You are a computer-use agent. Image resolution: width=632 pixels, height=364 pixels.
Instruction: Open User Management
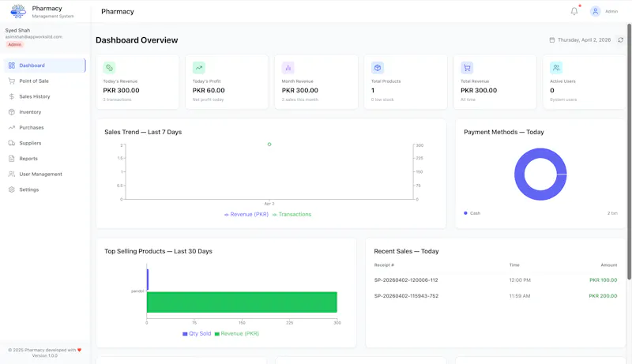click(45, 174)
